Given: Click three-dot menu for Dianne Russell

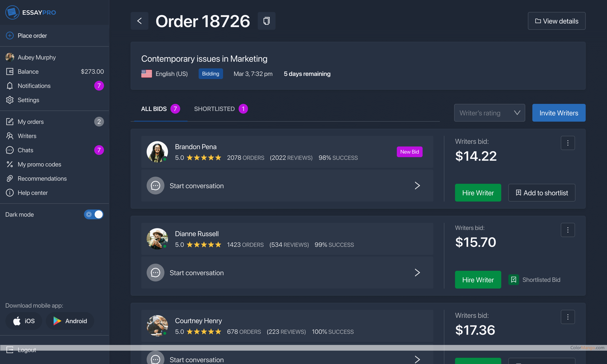Looking at the screenshot, I should [568, 230].
